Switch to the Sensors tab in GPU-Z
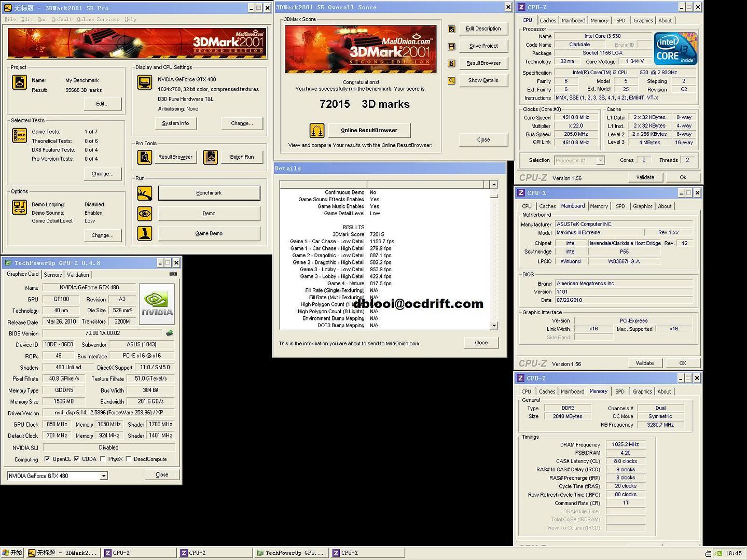The height and width of the screenshot is (560, 747). (x=53, y=275)
